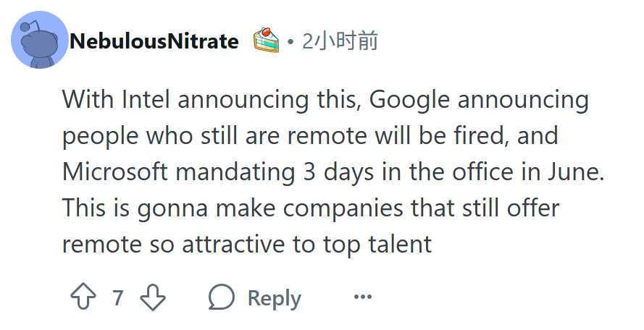The height and width of the screenshot is (330, 644).
Task: Click the 2小时前 comment timestamp
Action: tap(340, 41)
